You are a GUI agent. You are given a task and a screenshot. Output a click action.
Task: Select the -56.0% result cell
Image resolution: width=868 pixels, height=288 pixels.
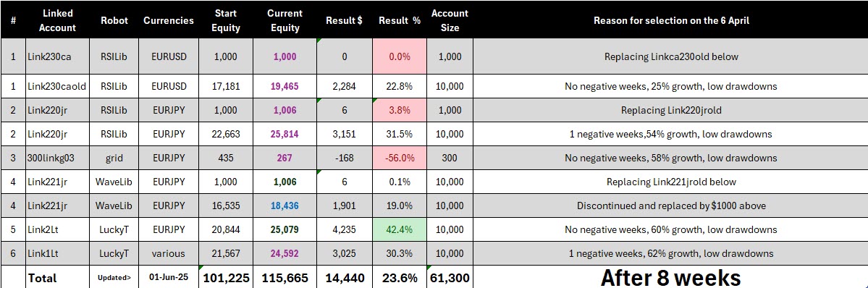(399, 158)
